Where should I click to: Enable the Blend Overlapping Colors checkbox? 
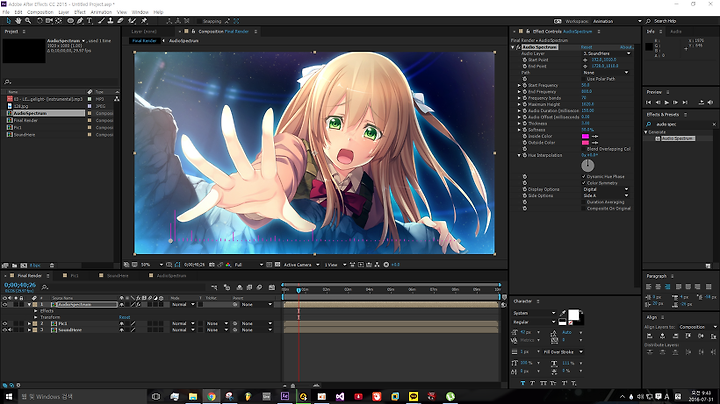(584, 149)
